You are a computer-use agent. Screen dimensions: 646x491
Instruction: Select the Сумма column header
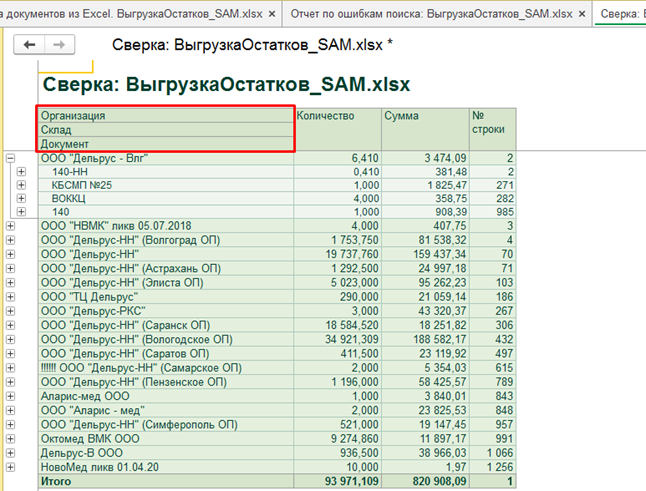coord(425,129)
